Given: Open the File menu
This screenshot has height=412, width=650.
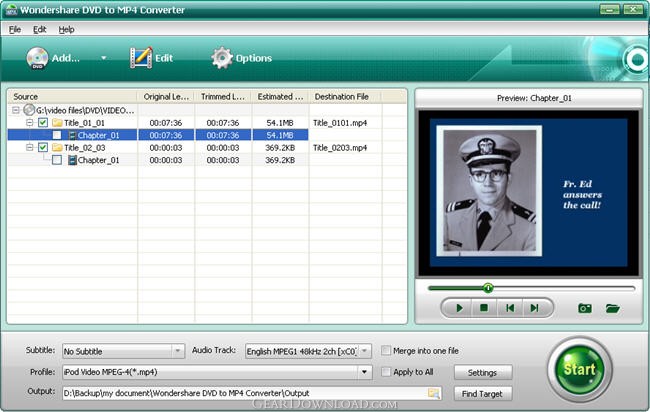Looking at the screenshot, I should [15, 29].
